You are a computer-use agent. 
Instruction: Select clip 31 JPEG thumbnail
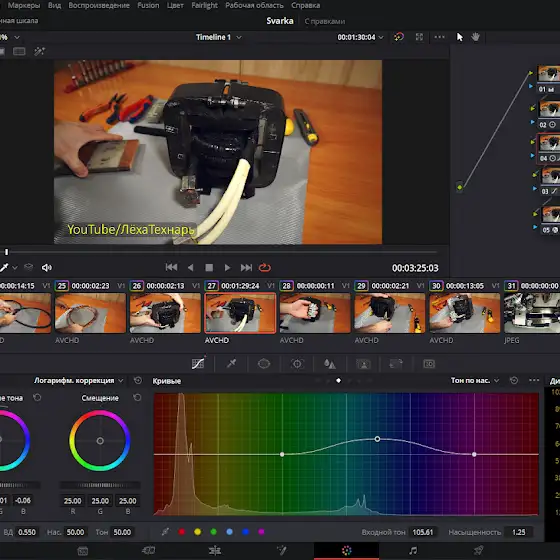tap(532, 313)
